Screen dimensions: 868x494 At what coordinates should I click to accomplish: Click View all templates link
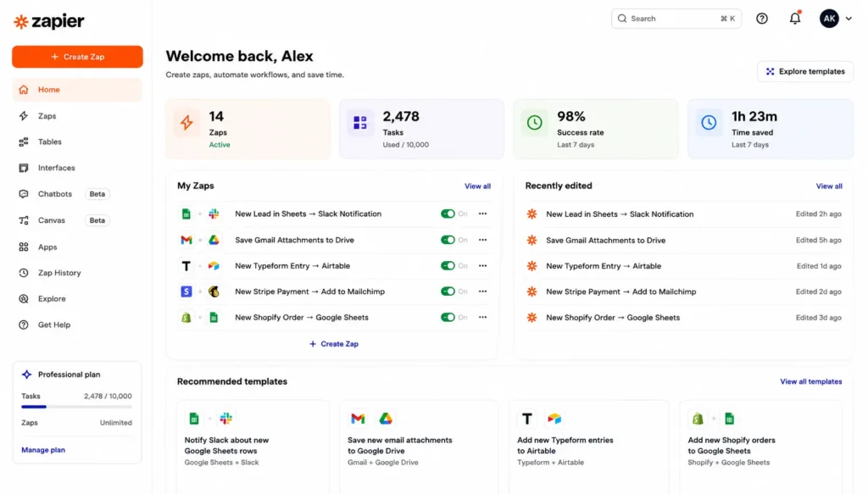810,381
